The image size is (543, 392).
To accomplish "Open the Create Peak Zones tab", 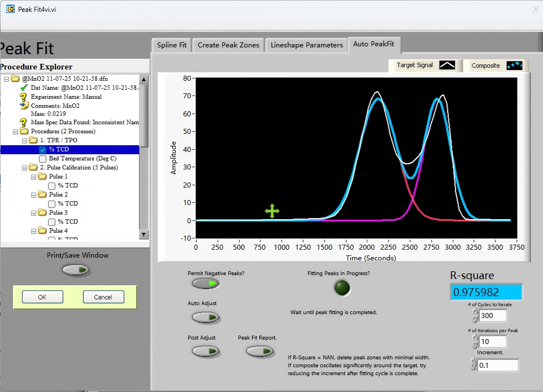I will tap(228, 45).
